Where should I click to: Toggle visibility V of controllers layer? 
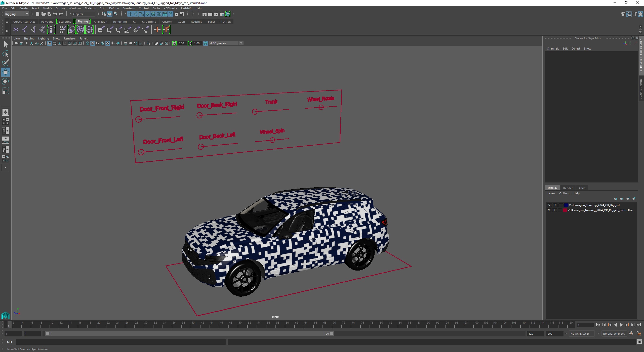549,210
